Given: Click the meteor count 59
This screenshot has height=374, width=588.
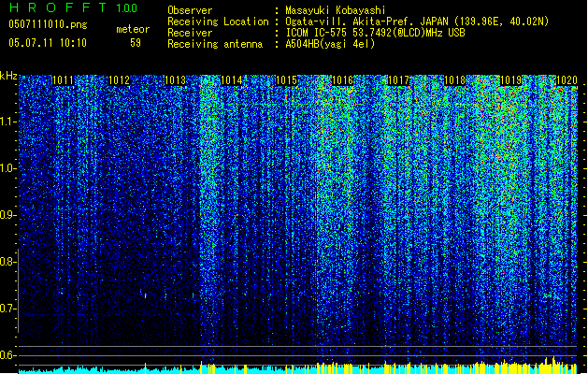Looking at the screenshot, I should (x=136, y=43).
